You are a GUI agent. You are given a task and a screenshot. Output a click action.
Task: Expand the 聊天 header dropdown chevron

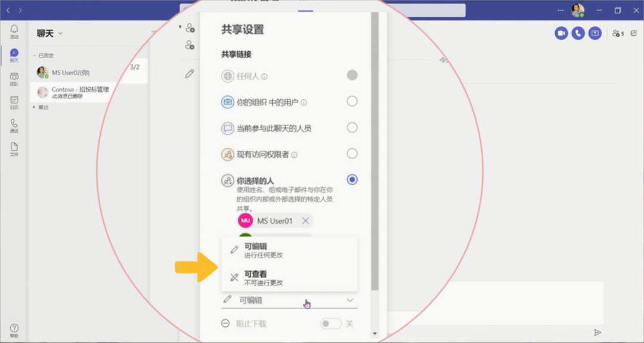pos(60,33)
